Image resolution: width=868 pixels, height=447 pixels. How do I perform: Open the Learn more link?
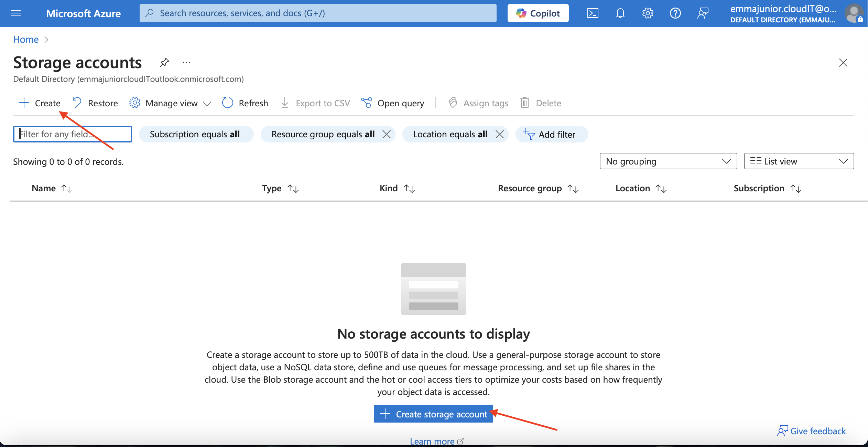tap(437, 441)
